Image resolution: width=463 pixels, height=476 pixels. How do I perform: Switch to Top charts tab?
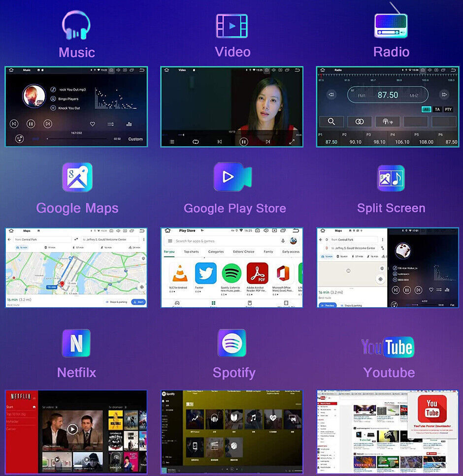tap(191, 252)
